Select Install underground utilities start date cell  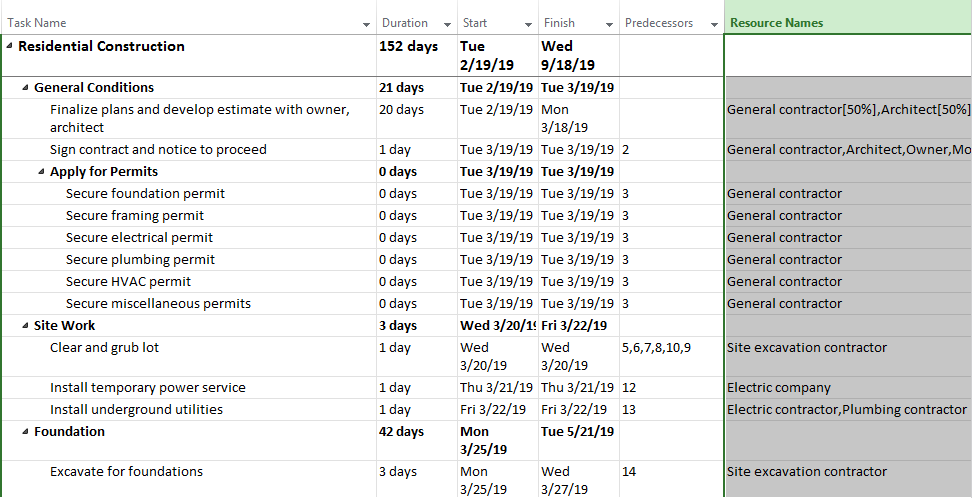coord(495,410)
